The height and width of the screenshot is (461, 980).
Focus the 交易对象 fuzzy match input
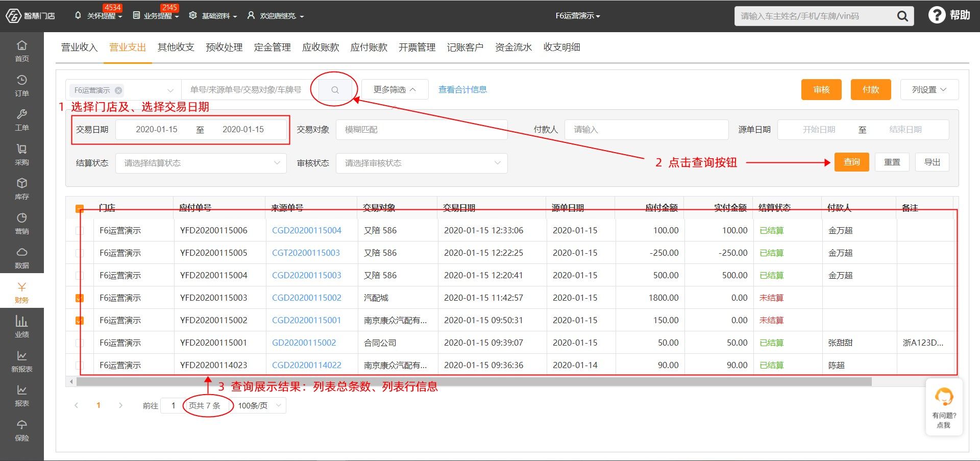click(422, 130)
